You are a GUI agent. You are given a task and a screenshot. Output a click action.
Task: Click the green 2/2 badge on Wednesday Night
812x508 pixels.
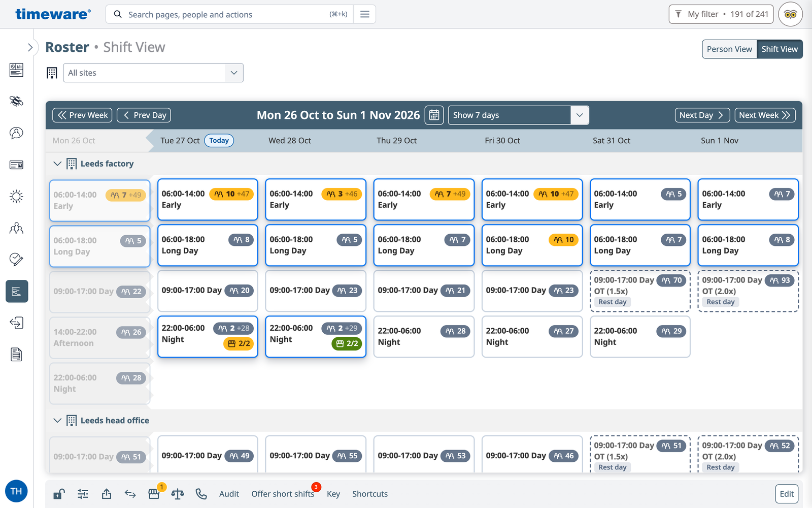pyautogui.click(x=347, y=344)
